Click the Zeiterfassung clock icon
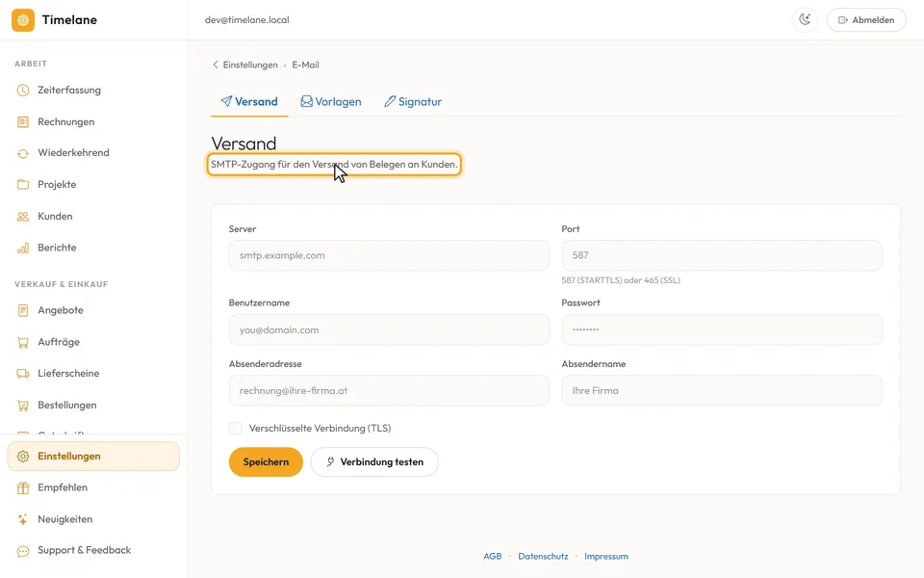The width and height of the screenshot is (924, 578). pyautogui.click(x=23, y=91)
